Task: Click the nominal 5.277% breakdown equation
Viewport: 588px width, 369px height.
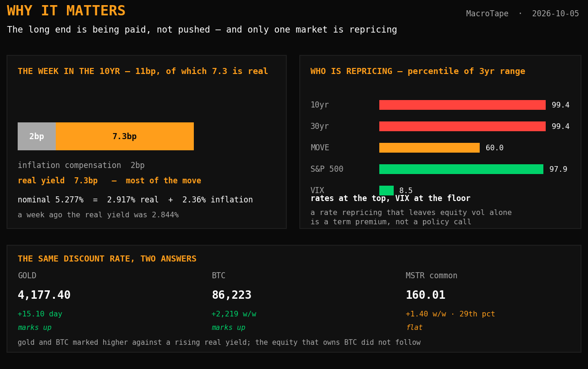Action: pos(135,200)
